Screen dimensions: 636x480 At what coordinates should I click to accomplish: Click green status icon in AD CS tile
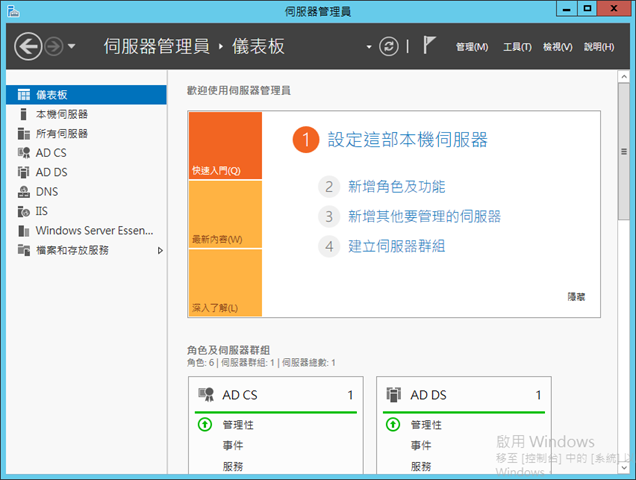(205, 425)
